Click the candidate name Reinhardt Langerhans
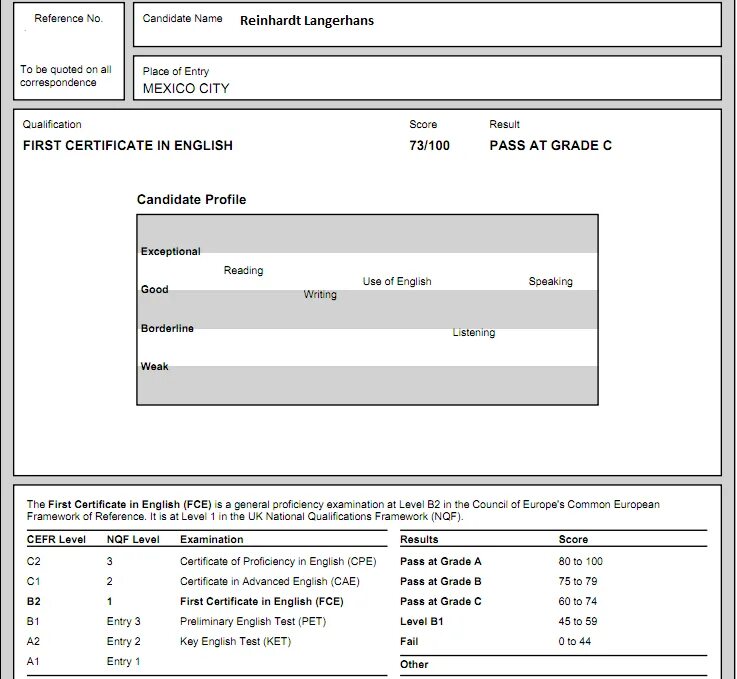Image resolution: width=737 pixels, height=679 pixels. coord(307,21)
